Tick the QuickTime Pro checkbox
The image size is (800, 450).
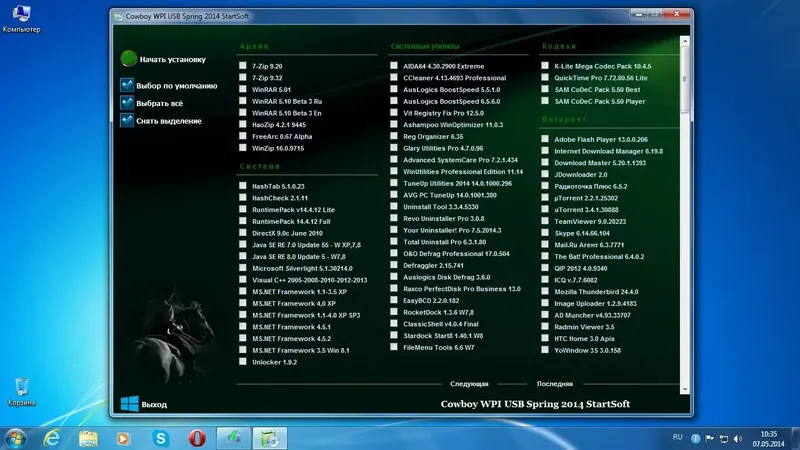tap(545, 78)
